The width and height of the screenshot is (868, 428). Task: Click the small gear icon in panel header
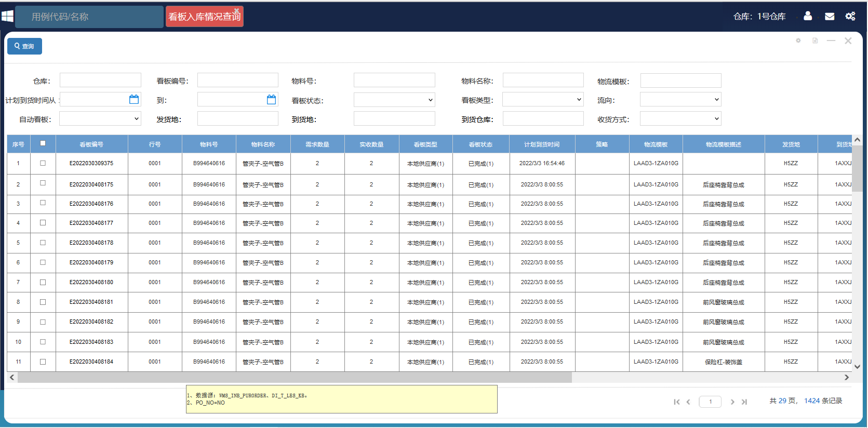coord(798,41)
